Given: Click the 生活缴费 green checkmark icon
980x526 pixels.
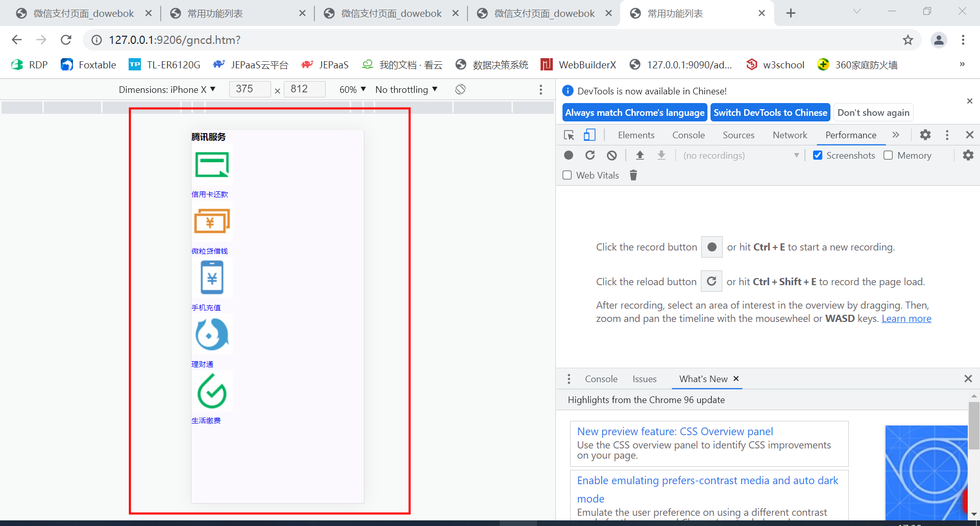Looking at the screenshot, I should [x=212, y=391].
